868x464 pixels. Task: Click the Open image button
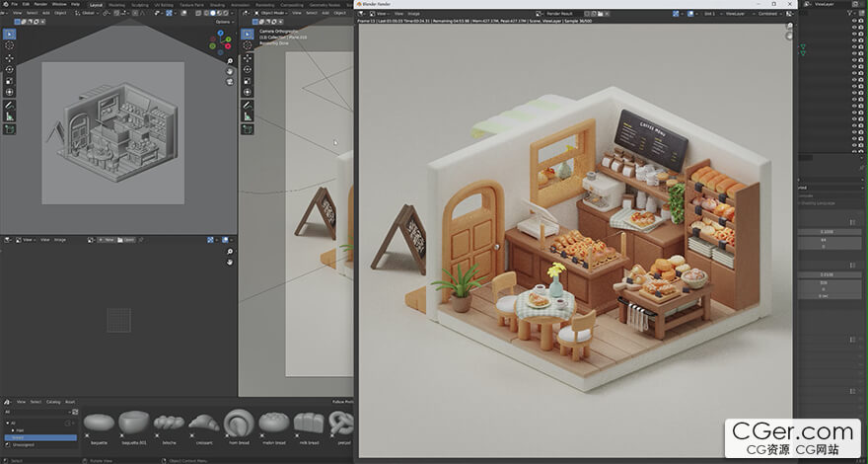tap(125, 239)
